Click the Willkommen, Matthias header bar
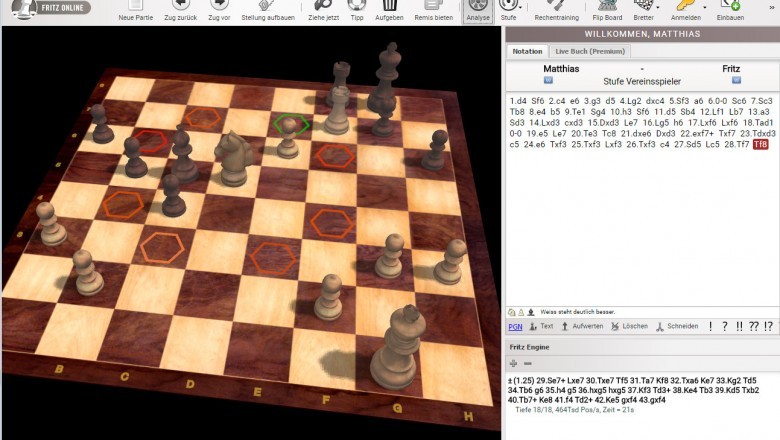The width and height of the screenshot is (780, 440). point(642,34)
